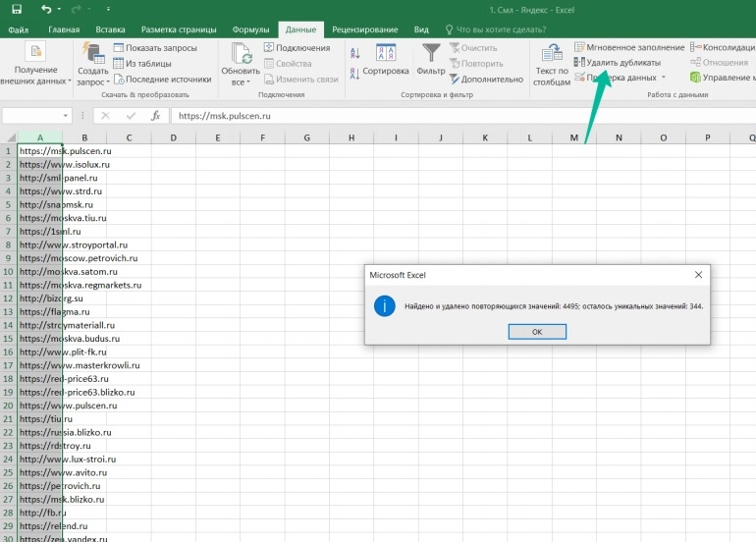Open the Файл menu
The height and width of the screenshot is (542, 756).
[x=19, y=29]
